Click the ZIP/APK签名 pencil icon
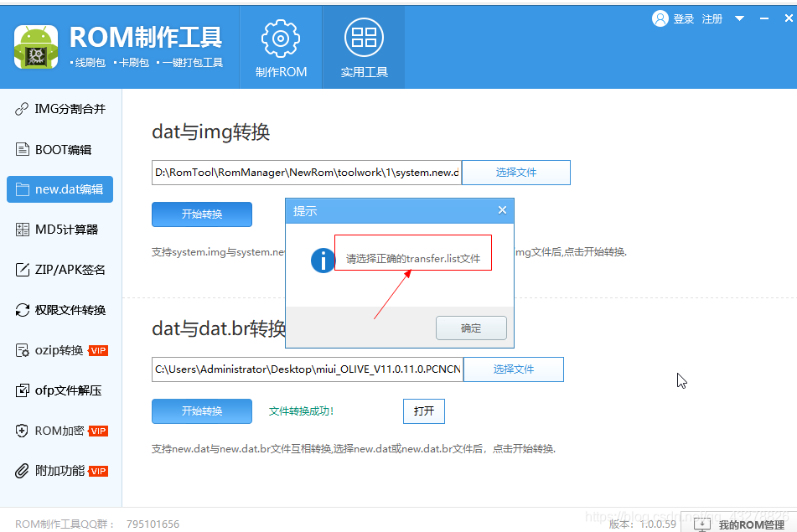This screenshot has height=532, width=797. pyautogui.click(x=23, y=270)
